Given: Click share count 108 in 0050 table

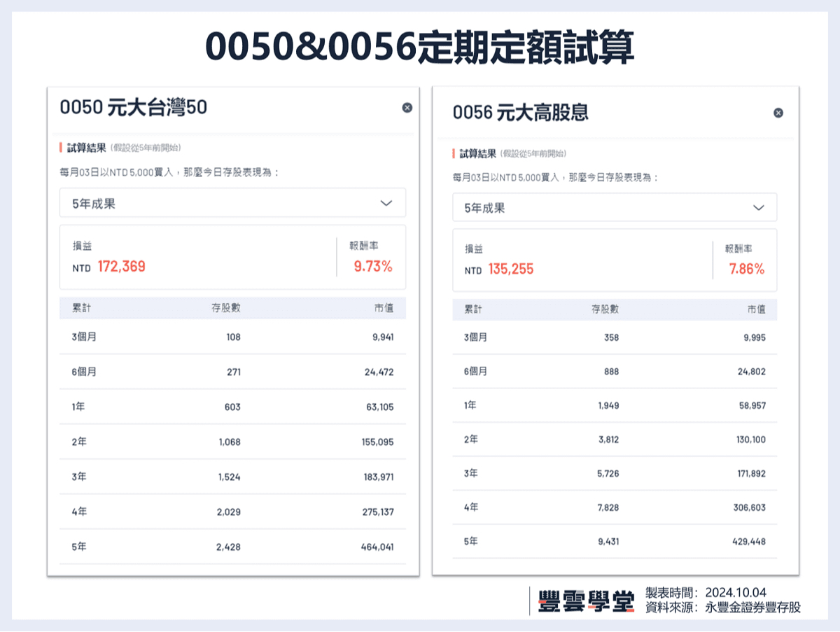Looking at the screenshot, I should coord(233,337).
